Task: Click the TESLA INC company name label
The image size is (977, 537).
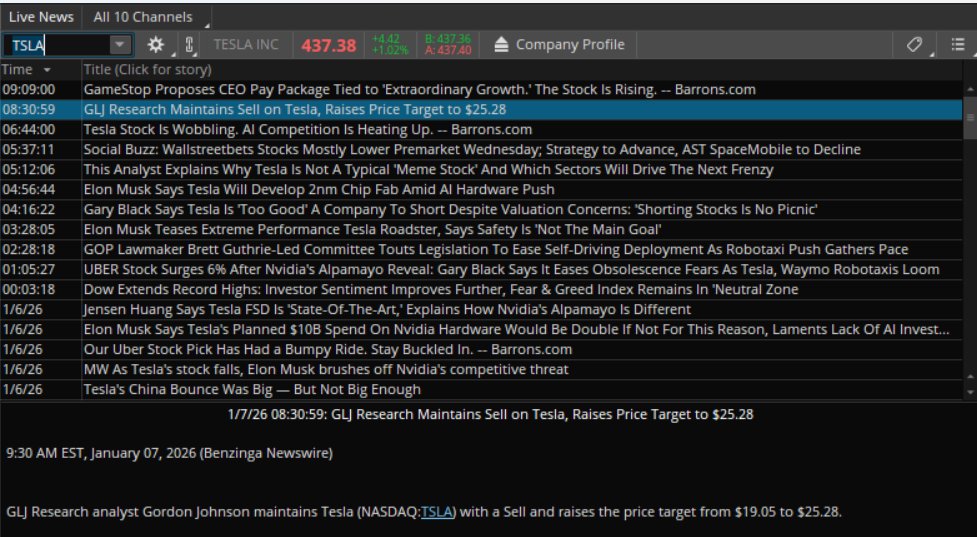Action: pos(246,44)
